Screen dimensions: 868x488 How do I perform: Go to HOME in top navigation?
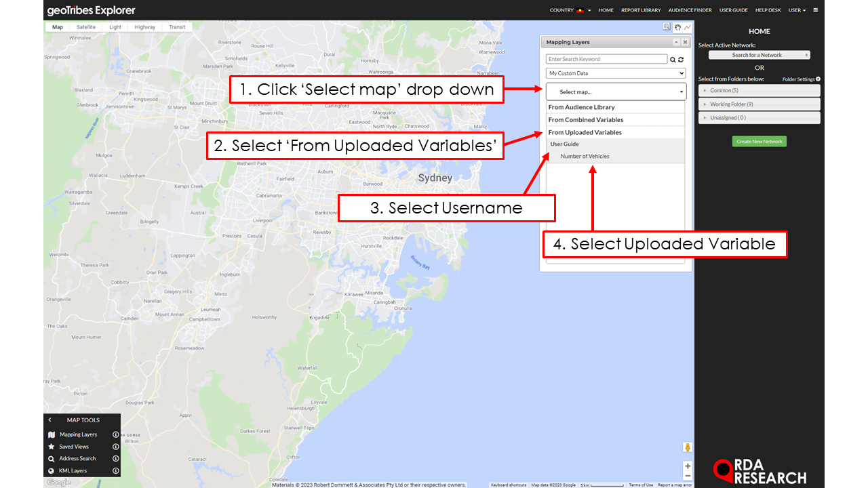coord(606,10)
